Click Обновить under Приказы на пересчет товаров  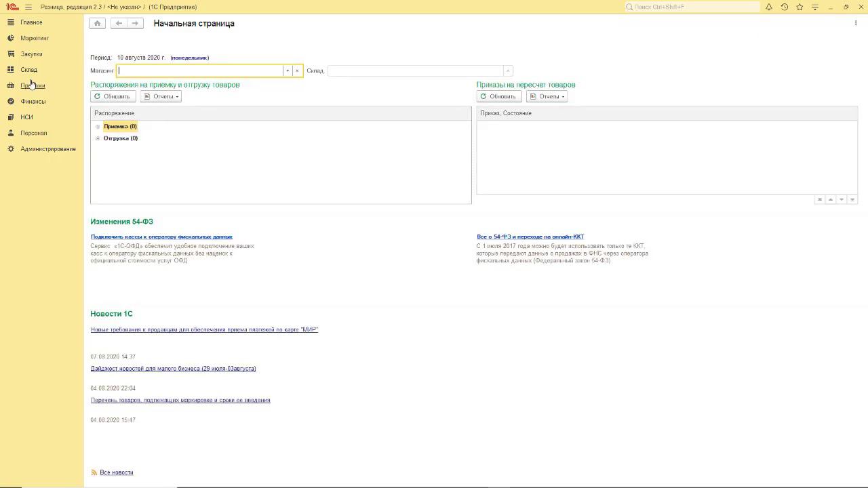coord(498,96)
